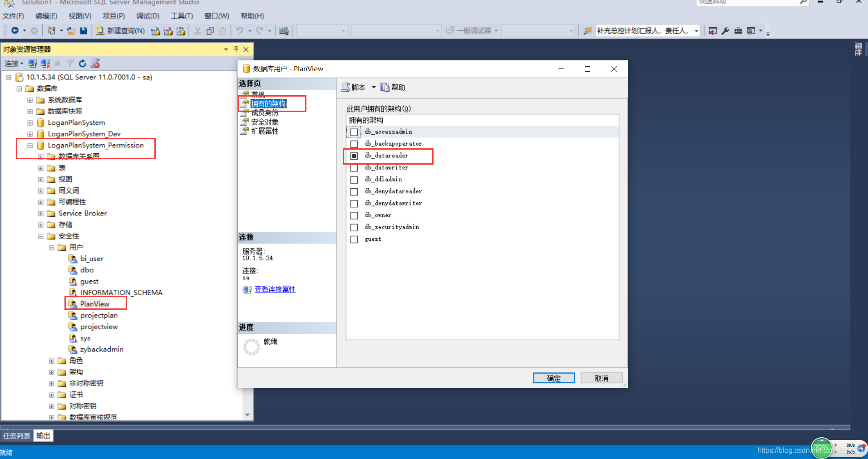Open the 项目(P) menu
Image resolution: width=868 pixels, height=459 pixels.
point(114,16)
